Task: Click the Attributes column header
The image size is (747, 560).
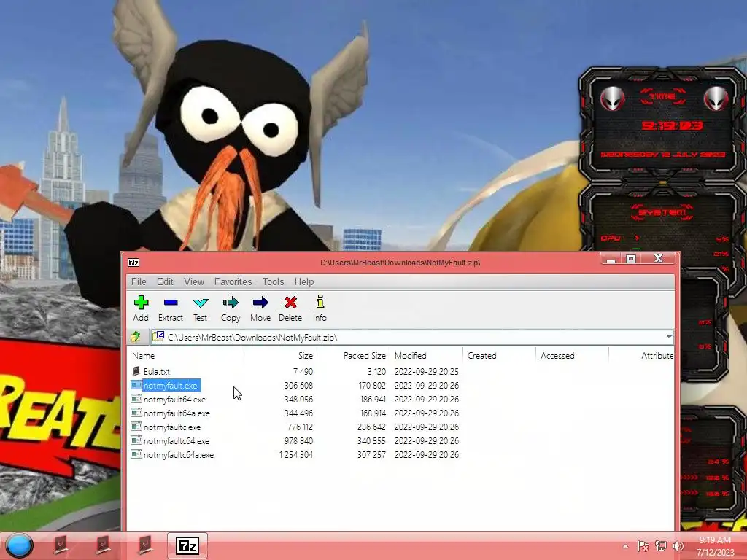Action: [641, 355]
